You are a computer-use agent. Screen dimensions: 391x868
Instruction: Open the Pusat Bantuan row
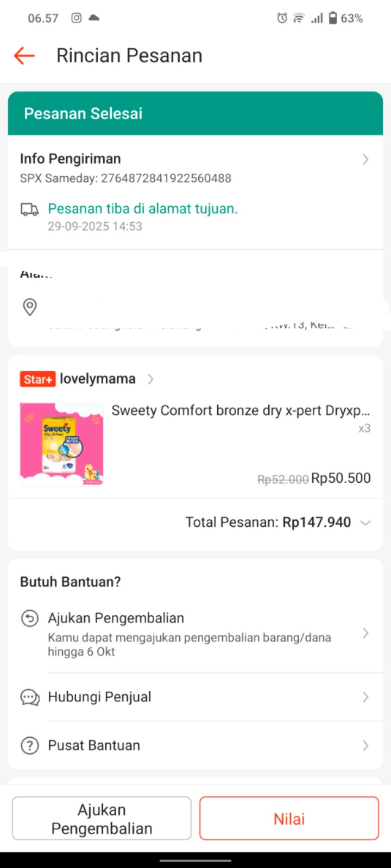pos(93,745)
